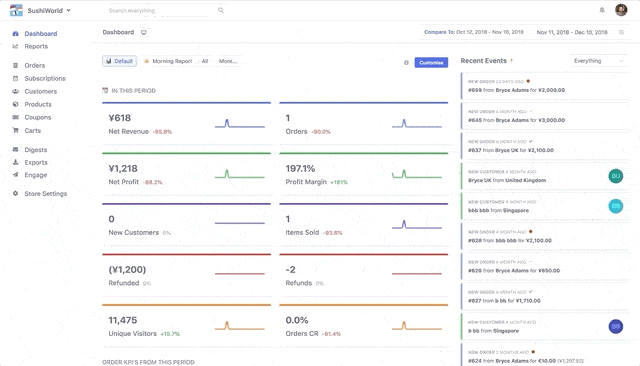This screenshot has height=366, width=640.
Task: Click the New Customers sparkline chart
Action: pos(240,223)
